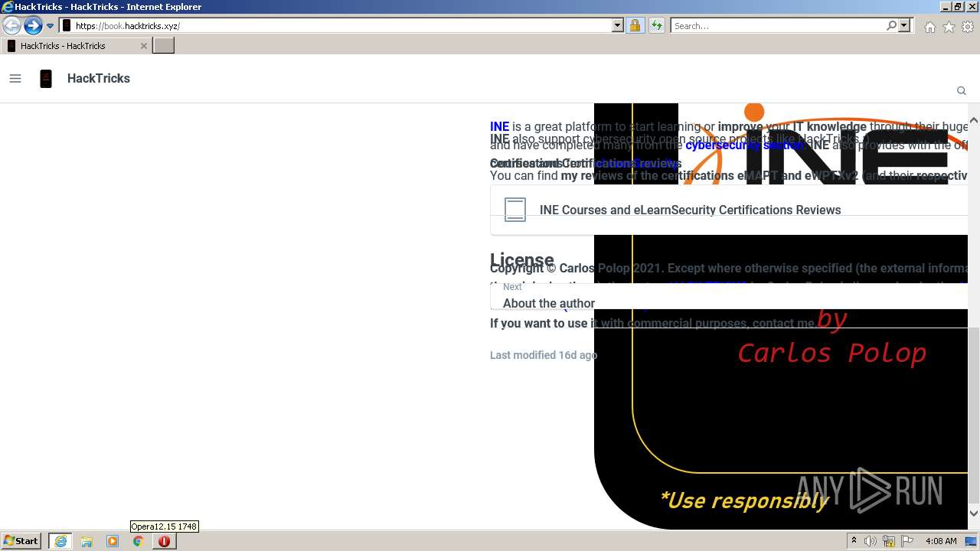The image size is (980, 551).
Task: Click scrollbar down arrow
Action: (x=974, y=514)
